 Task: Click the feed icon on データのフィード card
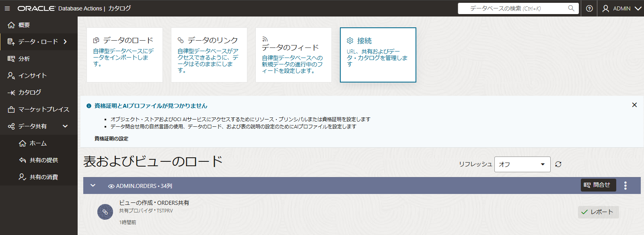[x=265, y=39]
